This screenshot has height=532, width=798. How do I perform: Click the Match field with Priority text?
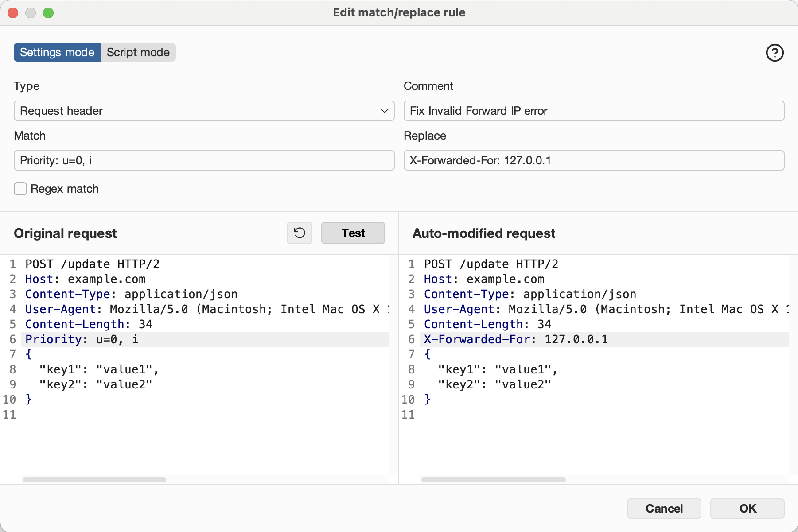[x=204, y=160]
